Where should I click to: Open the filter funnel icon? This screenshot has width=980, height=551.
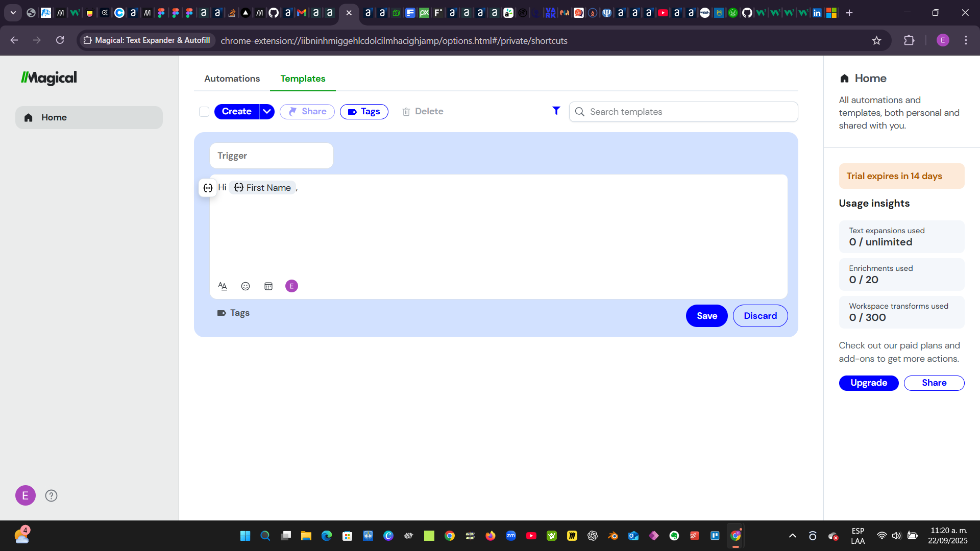pyautogui.click(x=556, y=111)
